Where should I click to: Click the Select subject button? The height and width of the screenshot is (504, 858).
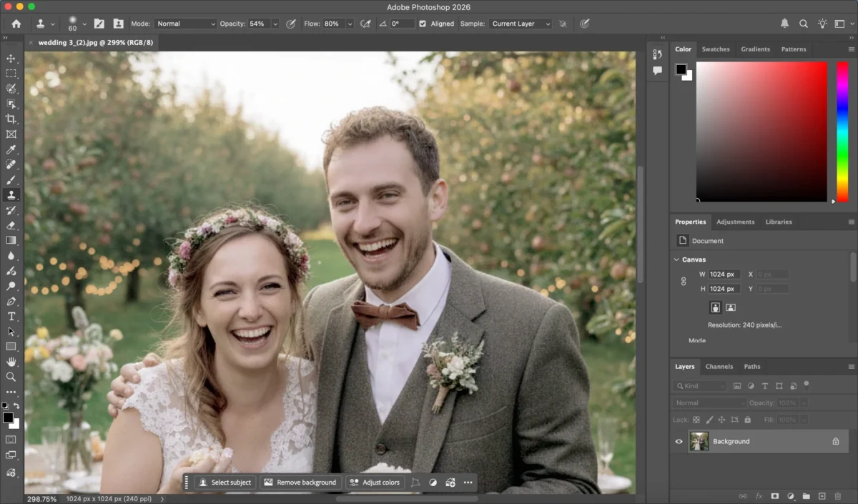225,483
